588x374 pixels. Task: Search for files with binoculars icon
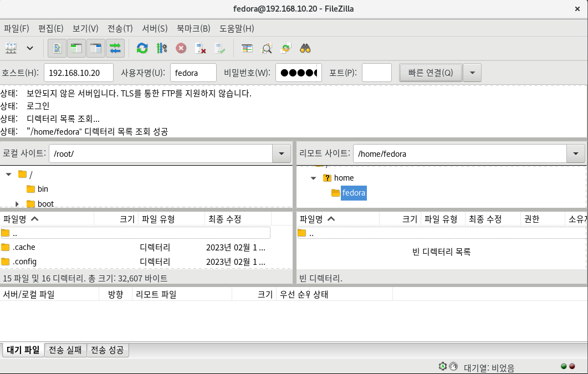tap(305, 48)
